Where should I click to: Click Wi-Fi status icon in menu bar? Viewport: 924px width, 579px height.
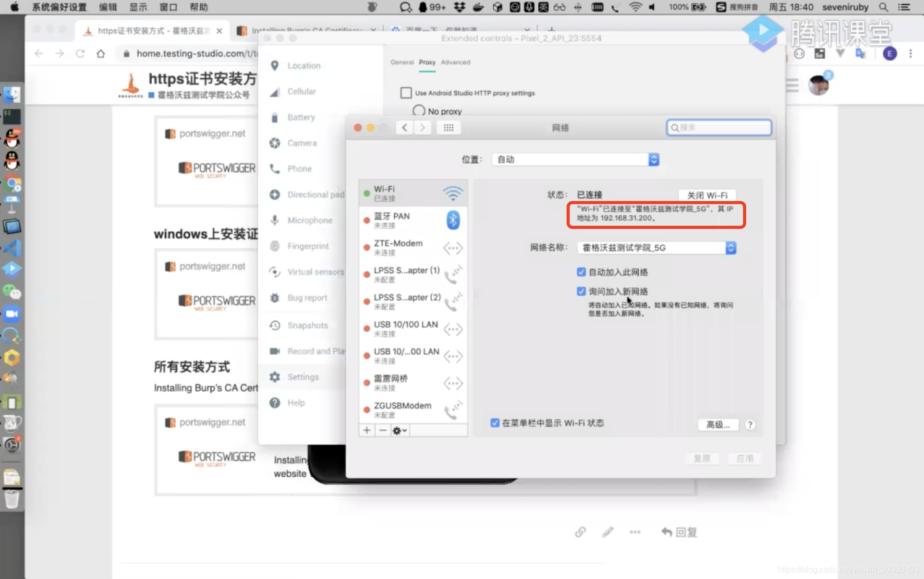coord(635,7)
